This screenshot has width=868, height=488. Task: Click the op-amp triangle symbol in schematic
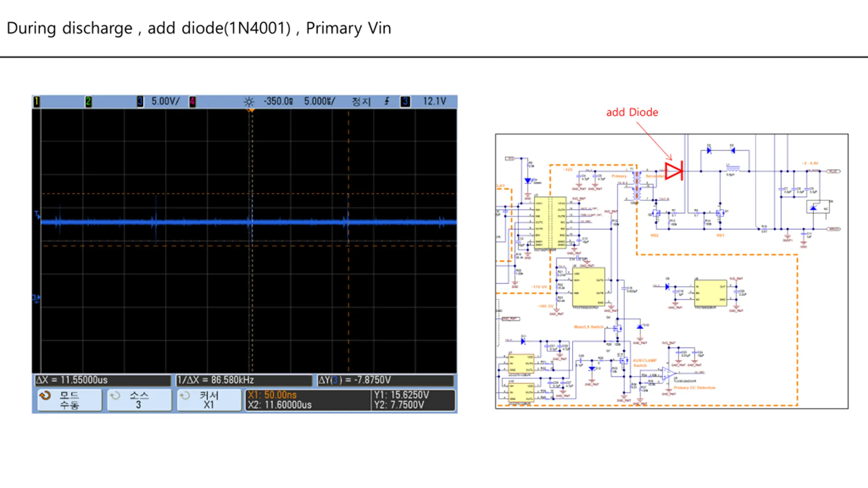pyautogui.click(x=668, y=374)
